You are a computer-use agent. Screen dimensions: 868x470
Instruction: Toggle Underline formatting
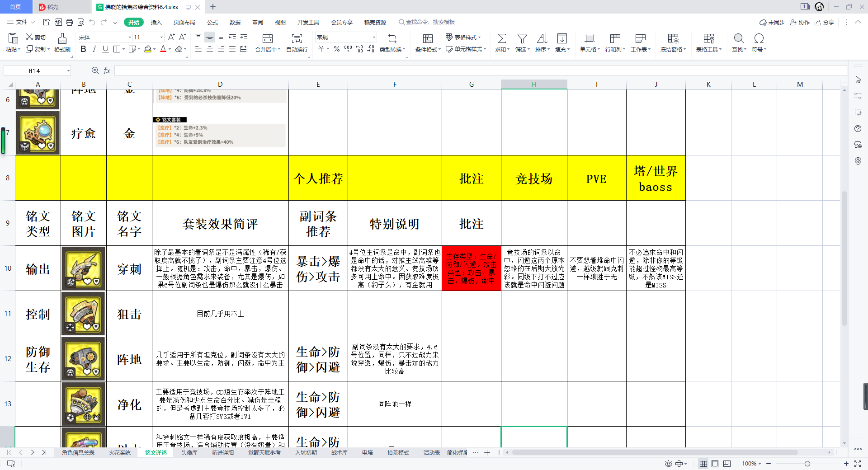point(105,49)
